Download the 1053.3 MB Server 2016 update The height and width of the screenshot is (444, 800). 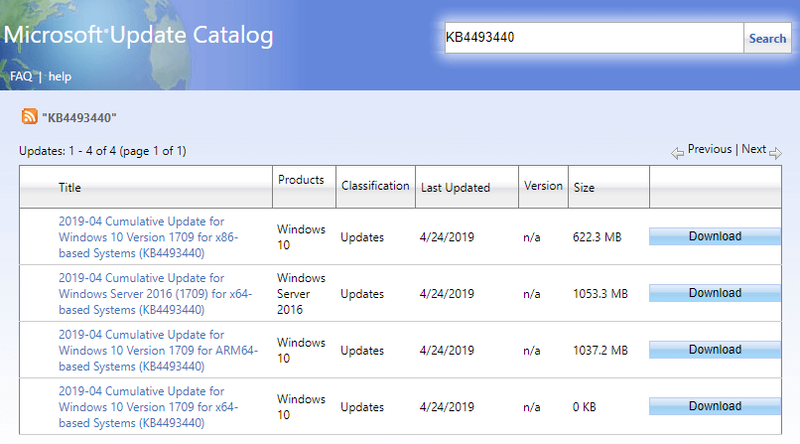tap(715, 293)
